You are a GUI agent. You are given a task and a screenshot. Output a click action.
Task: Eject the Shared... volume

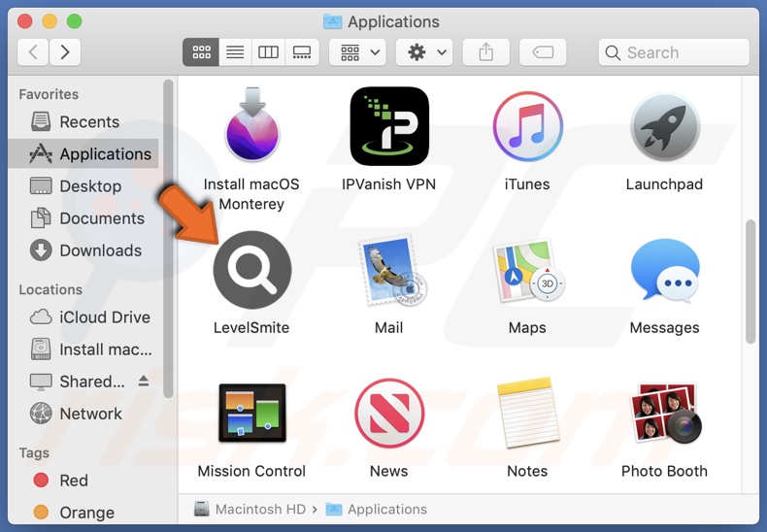pos(144,381)
